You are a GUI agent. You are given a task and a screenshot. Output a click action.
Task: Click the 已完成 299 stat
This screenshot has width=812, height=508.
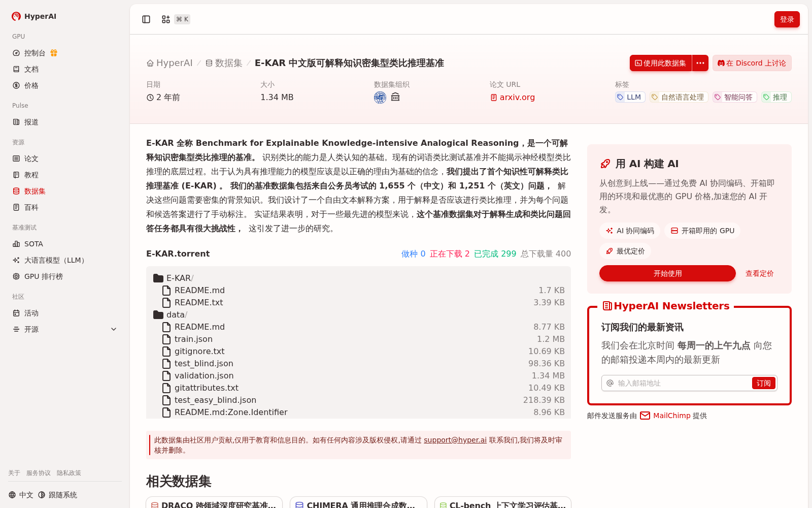pyautogui.click(x=495, y=253)
